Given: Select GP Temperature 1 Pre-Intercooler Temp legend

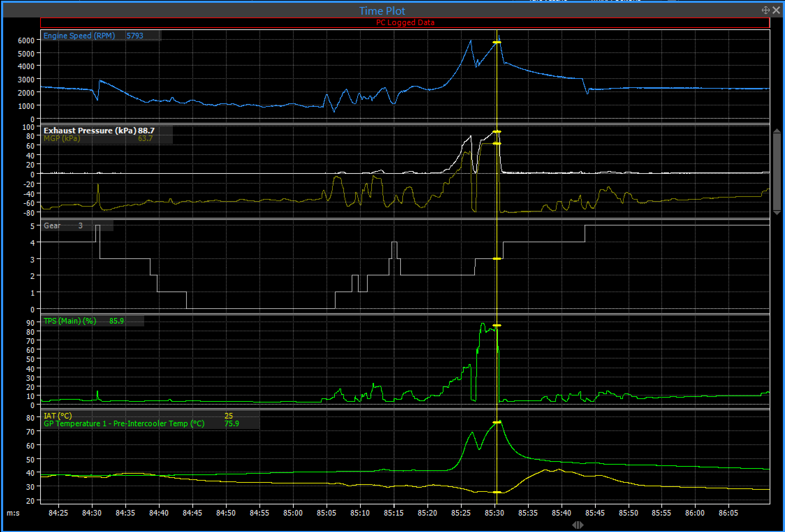Looking at the screenshot, I should click(x=124, y=424).
